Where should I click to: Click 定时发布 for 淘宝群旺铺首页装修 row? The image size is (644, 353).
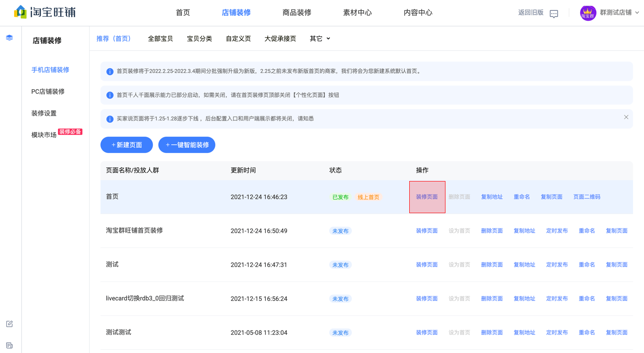[557, 231]
